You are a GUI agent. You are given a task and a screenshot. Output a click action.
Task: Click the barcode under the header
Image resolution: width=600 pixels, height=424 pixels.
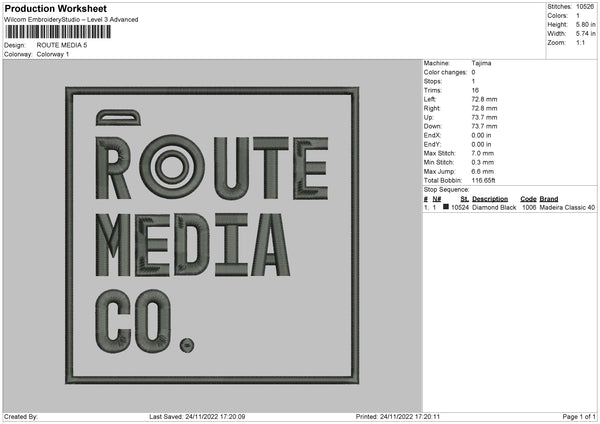pos(58,32)
